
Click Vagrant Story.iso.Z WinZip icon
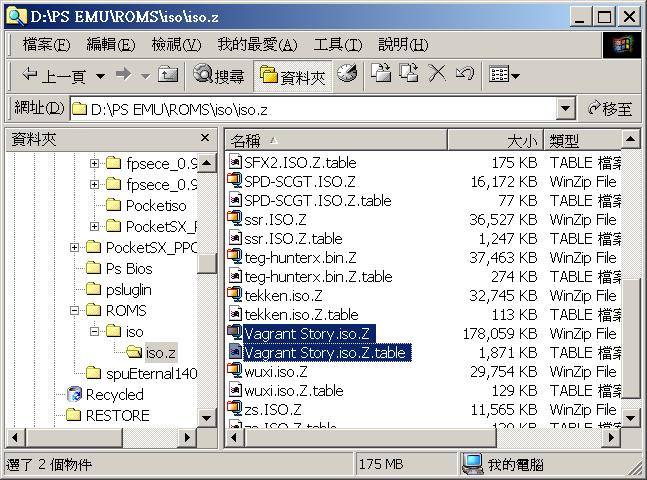(235, 332)
